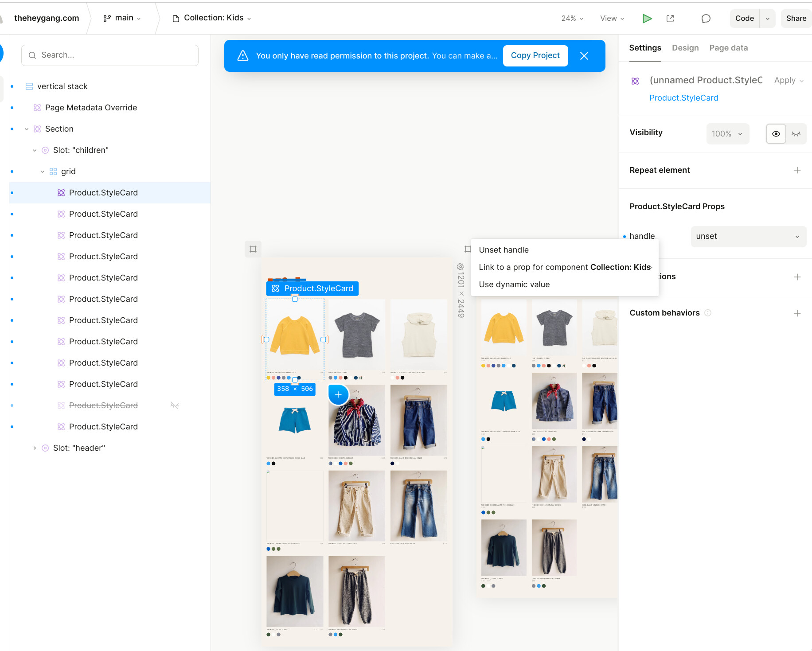Click yellow color dot under first sweatshirt card

coord(269,378)
